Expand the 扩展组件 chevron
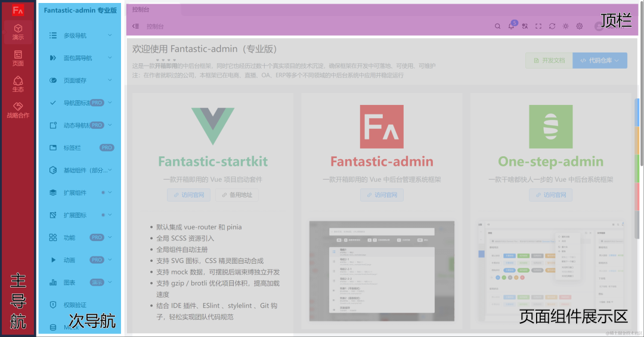The image size is (644, 337). (110, 192)
